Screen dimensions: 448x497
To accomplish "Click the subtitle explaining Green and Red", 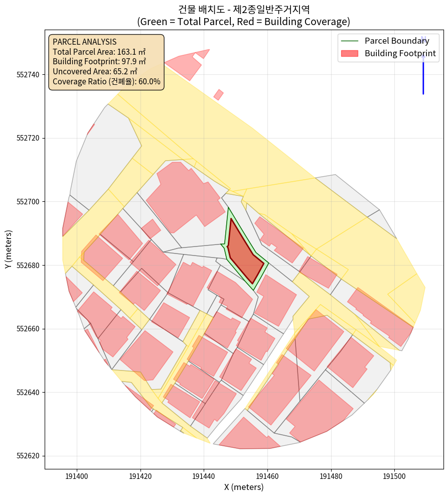I will click(243, 22).
